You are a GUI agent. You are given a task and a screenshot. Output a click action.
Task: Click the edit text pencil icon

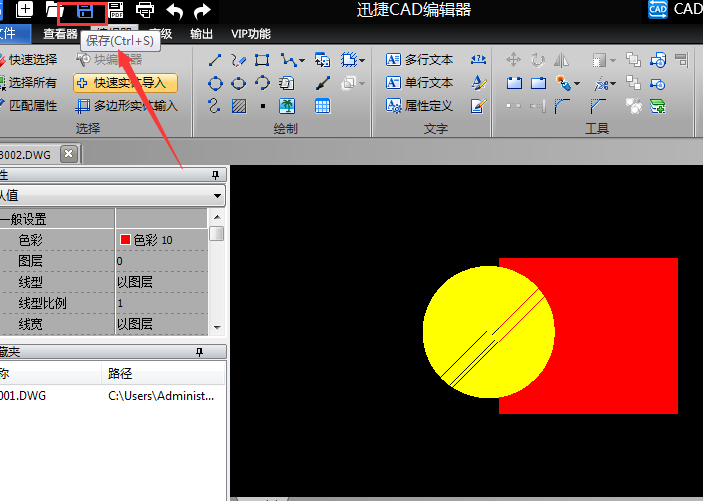click(478, 106)
